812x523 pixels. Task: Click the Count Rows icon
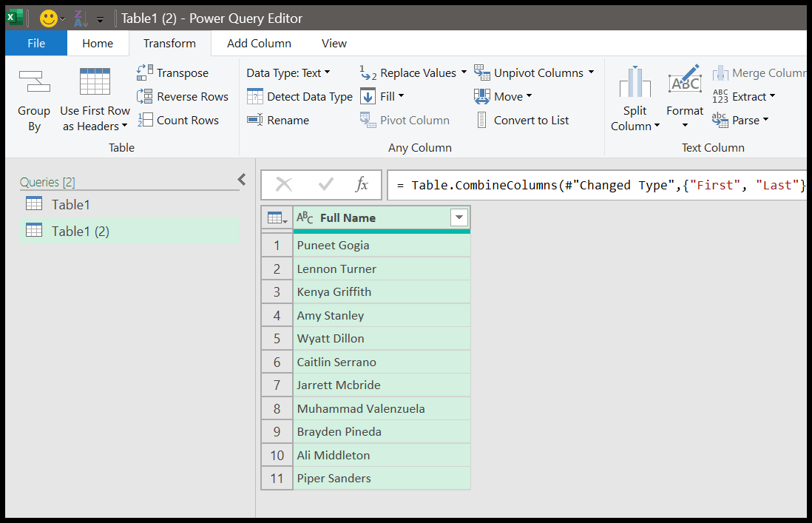tap(145, 120)
